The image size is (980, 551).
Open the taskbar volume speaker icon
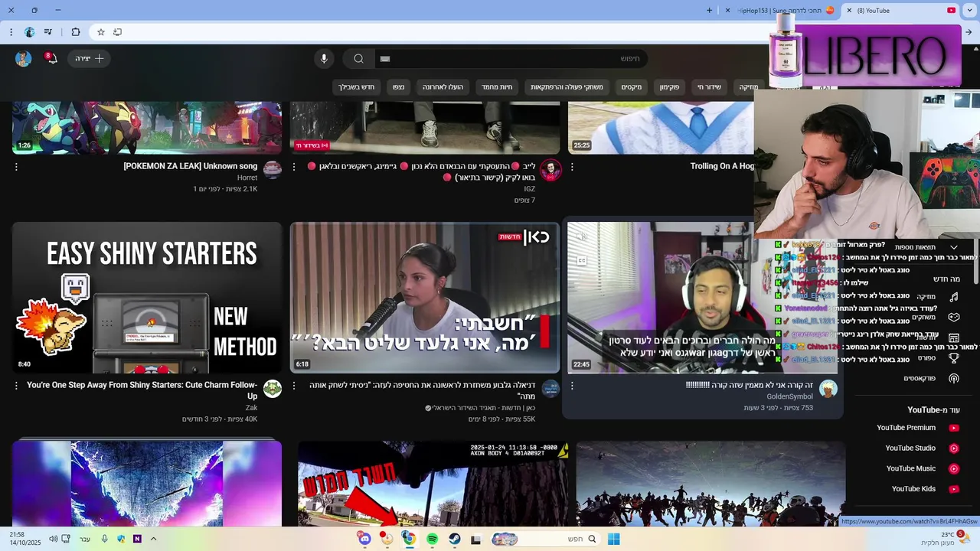click(53, 539)
